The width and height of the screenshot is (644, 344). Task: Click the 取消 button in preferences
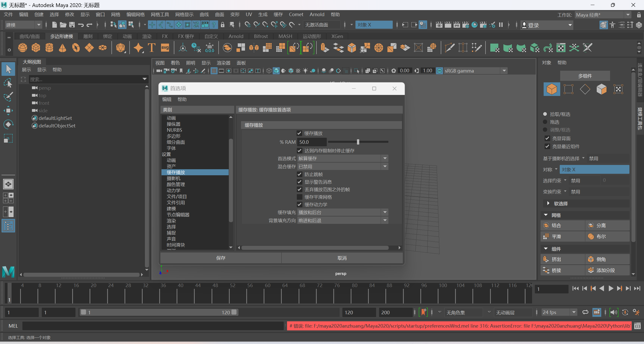pyautogui.click(x=342, y=258)
